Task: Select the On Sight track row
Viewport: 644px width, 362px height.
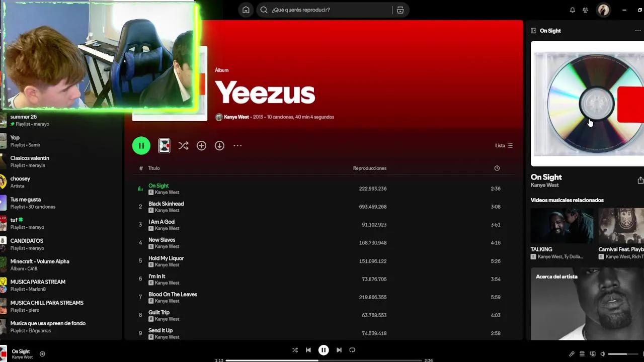Action: click(324, 189)
